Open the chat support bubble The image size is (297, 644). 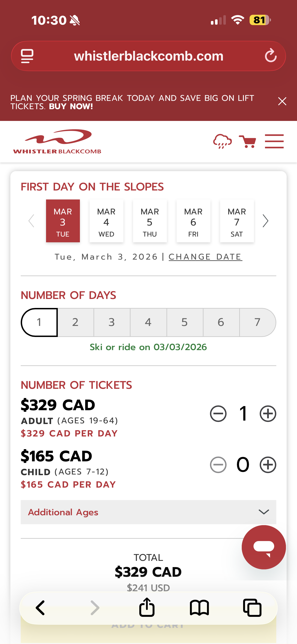click(x=264, y=547)
